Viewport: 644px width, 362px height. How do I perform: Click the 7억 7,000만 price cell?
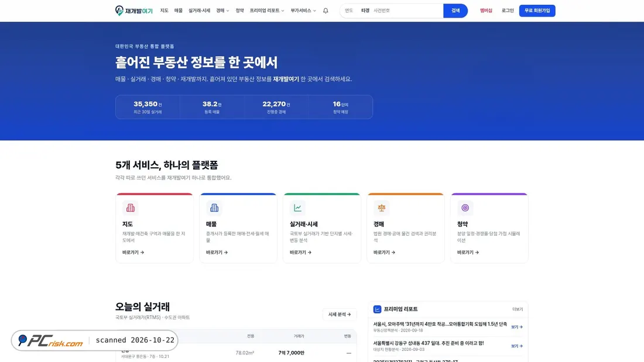tap(291, 353)
